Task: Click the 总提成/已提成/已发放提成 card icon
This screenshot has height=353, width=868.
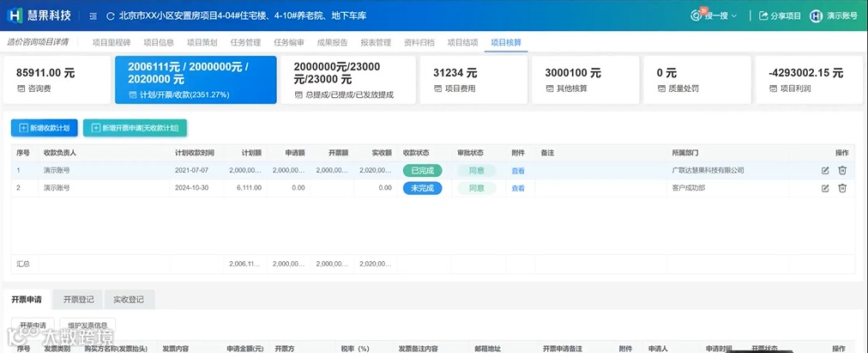Action: point(299,94)
